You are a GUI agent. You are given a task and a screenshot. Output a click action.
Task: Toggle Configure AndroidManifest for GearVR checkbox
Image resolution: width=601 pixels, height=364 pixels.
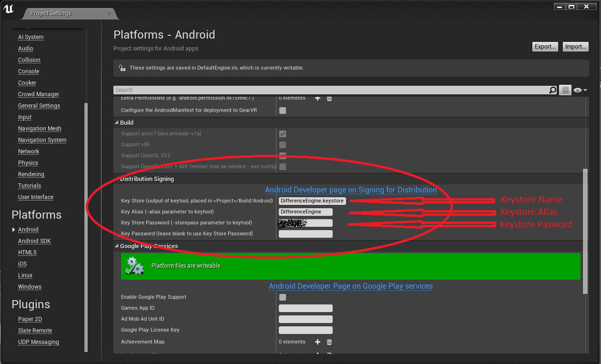(283, 111)
